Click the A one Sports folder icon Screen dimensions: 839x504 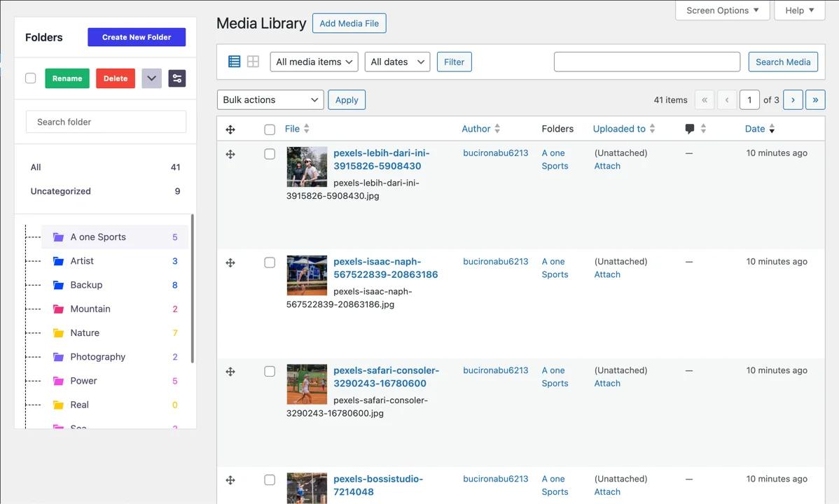click(x=58, y=237)
